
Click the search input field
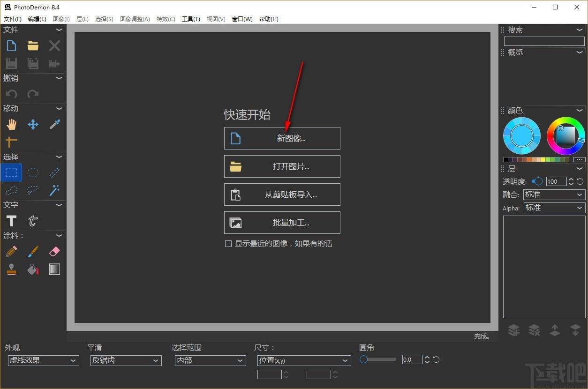click(544, 41)
